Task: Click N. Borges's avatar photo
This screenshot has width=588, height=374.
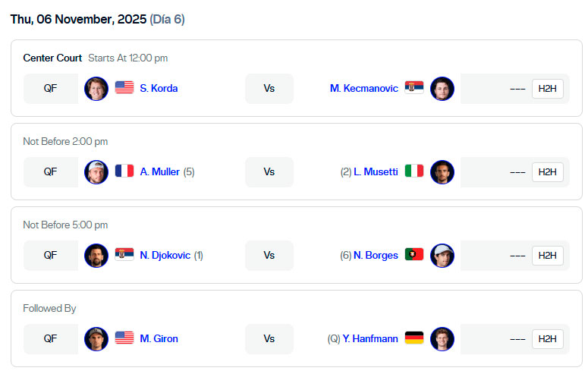Action: tap(442, 256)
